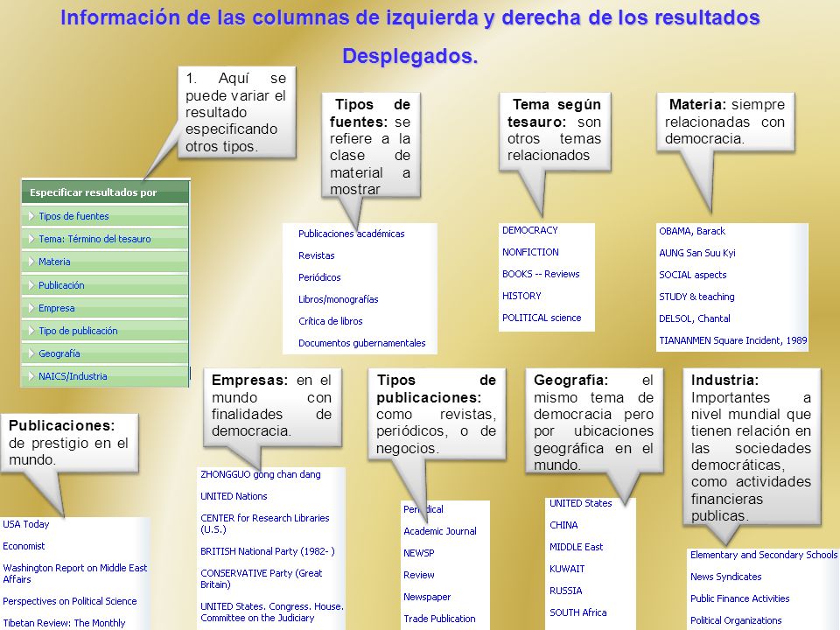Select the SOCIAL aspects subject

[x=693, y=275]
